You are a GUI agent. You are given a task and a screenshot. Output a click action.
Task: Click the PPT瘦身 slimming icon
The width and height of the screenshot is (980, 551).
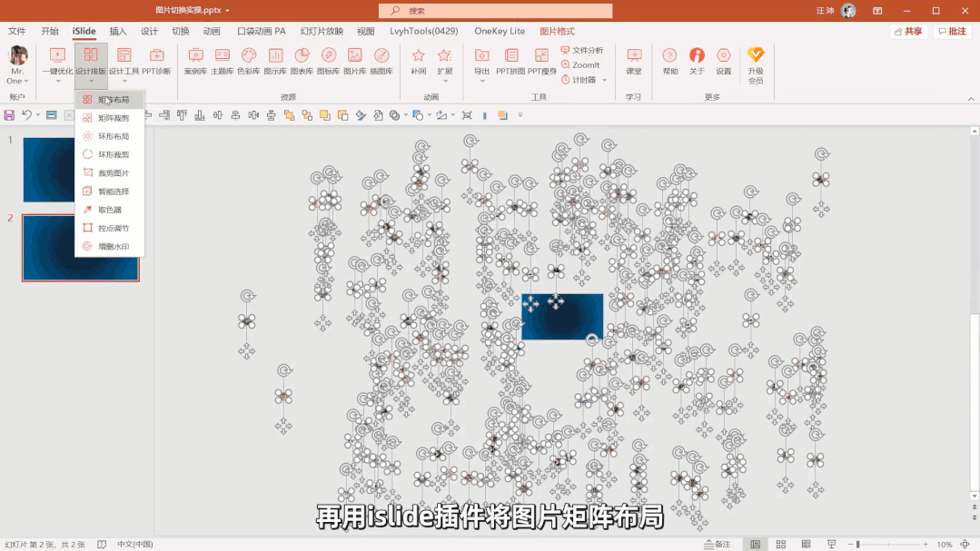pos(542,62)
